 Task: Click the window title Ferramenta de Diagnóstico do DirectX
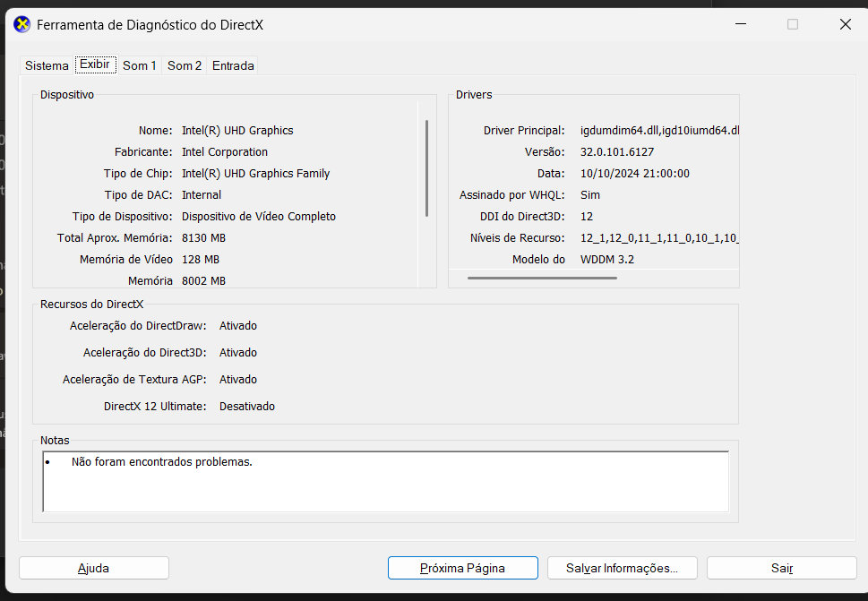(x=150, y=25)
